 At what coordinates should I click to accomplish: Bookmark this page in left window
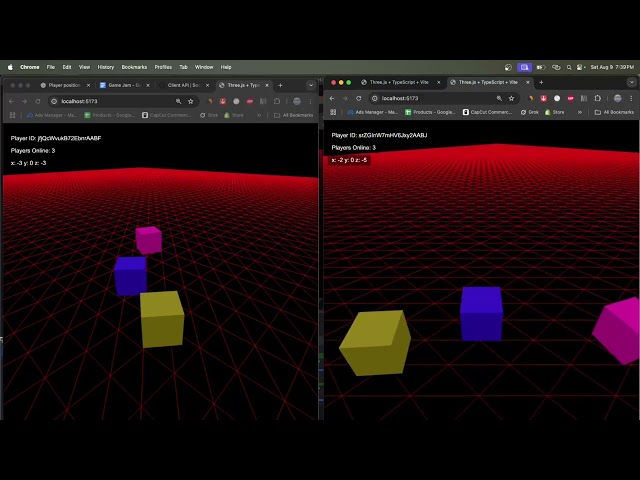click(x=191, y=101)
